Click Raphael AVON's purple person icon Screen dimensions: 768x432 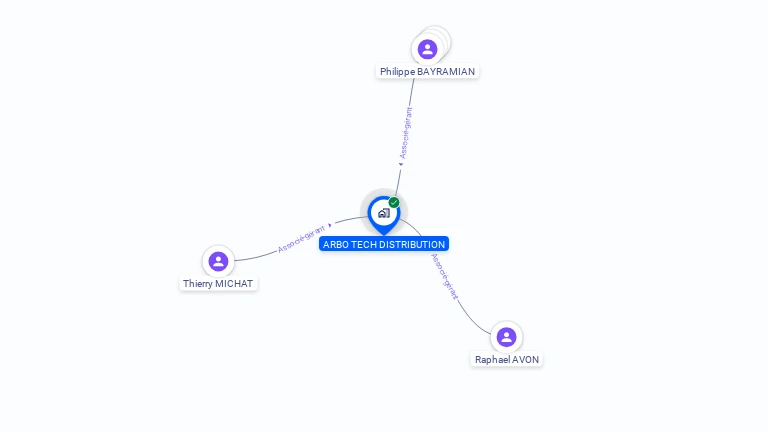point(506,337)
